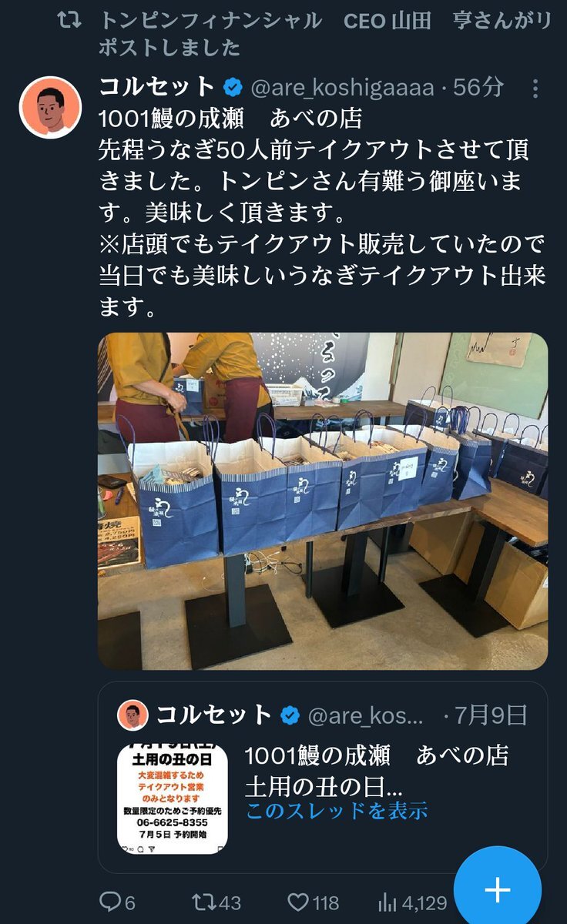
Task: Tap the 56分 timestamp
Action: coord(478,87)
